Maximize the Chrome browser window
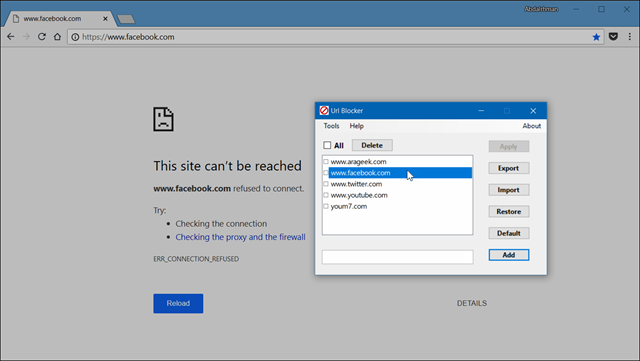Viewport: 640px width, 361px height. coord(601,9)
